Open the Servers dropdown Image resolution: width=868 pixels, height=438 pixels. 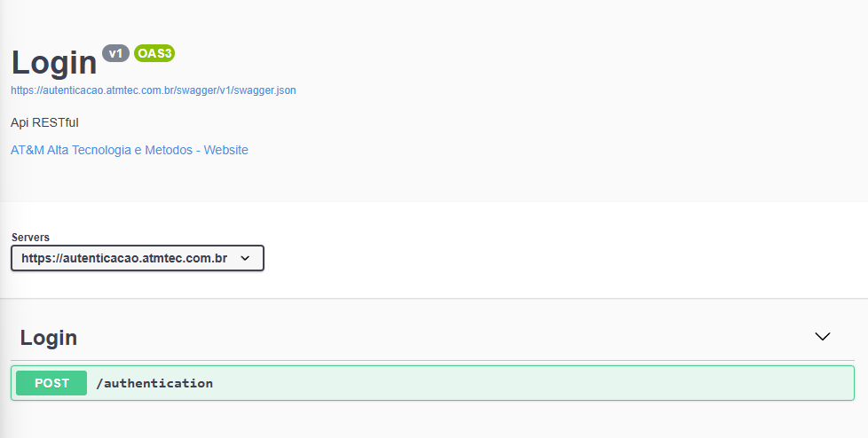point(138,258)
